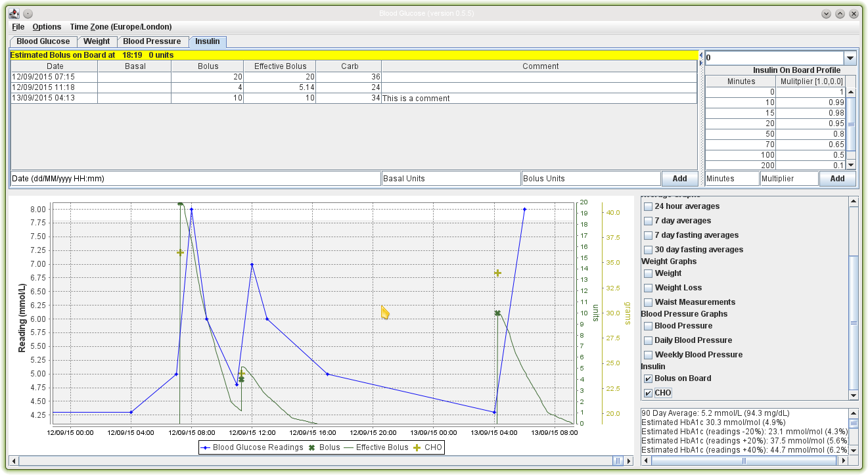Image resolution: width=868 pixels, height=475 pixels.
Task: Click the Add button for insulin entries
Action: point(679,179)
